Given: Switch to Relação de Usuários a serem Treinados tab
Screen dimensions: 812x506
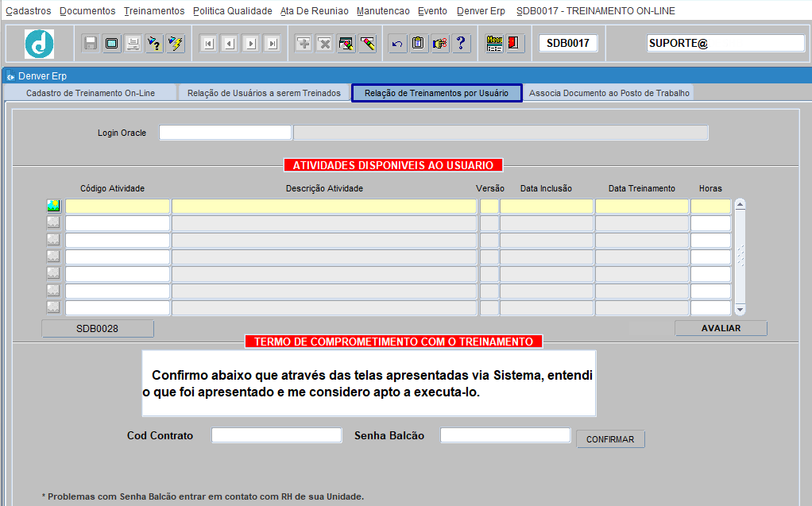Looking at the screenshot, I should pyautogui.click(x=264, y=93).
